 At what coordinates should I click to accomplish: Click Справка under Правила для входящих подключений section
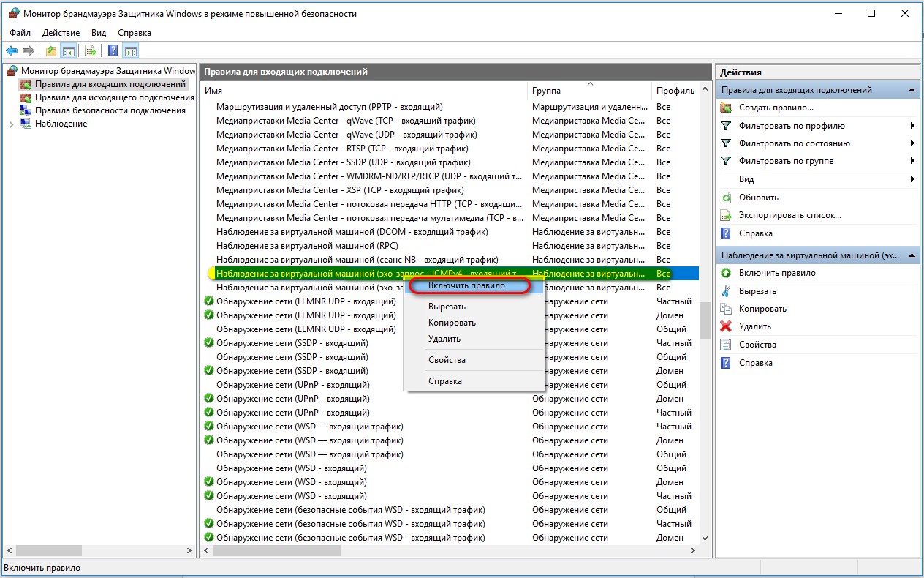tap(756, 233)
